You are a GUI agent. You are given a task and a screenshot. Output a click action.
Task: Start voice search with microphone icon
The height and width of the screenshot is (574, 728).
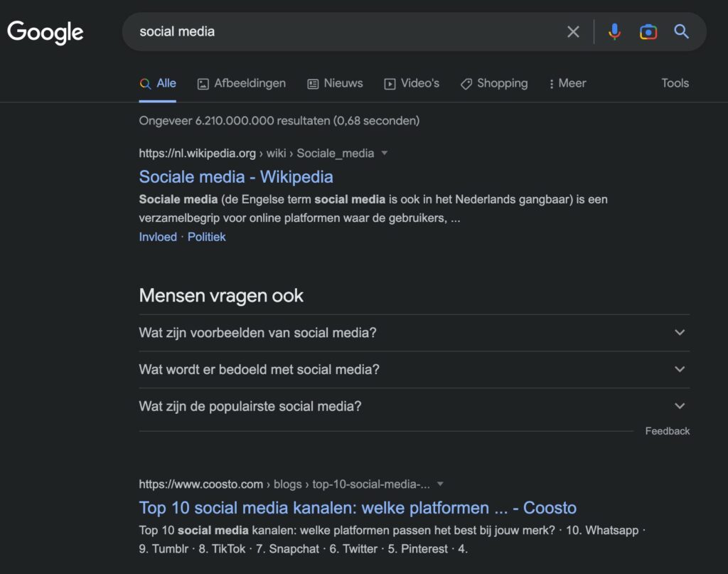click(x=614, y=31)
